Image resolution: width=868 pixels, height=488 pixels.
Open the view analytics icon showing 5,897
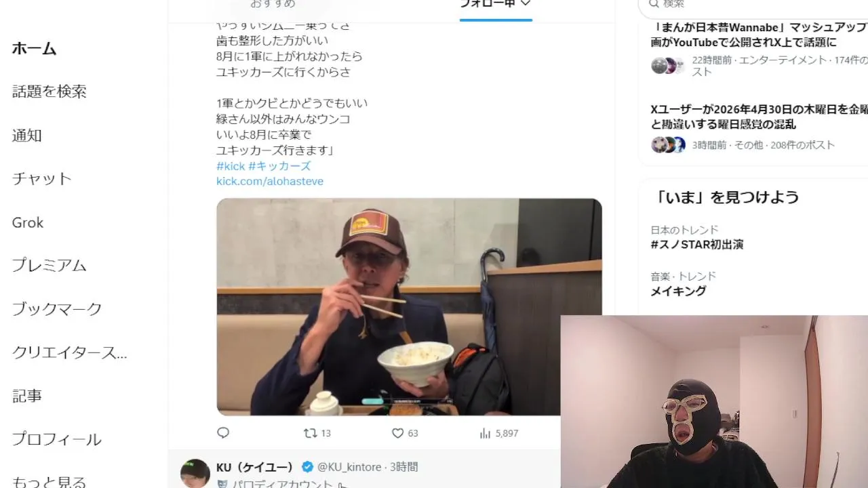(485, 433)
